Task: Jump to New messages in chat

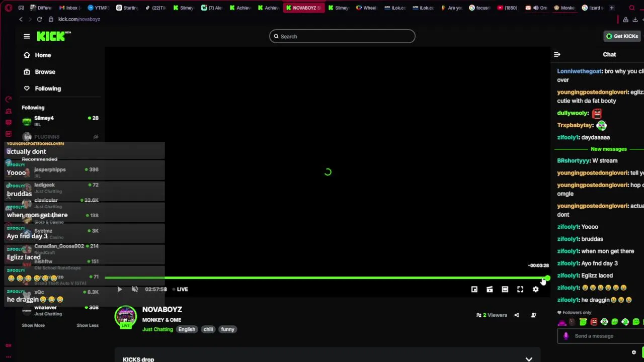Action: (x=608, y=149)
